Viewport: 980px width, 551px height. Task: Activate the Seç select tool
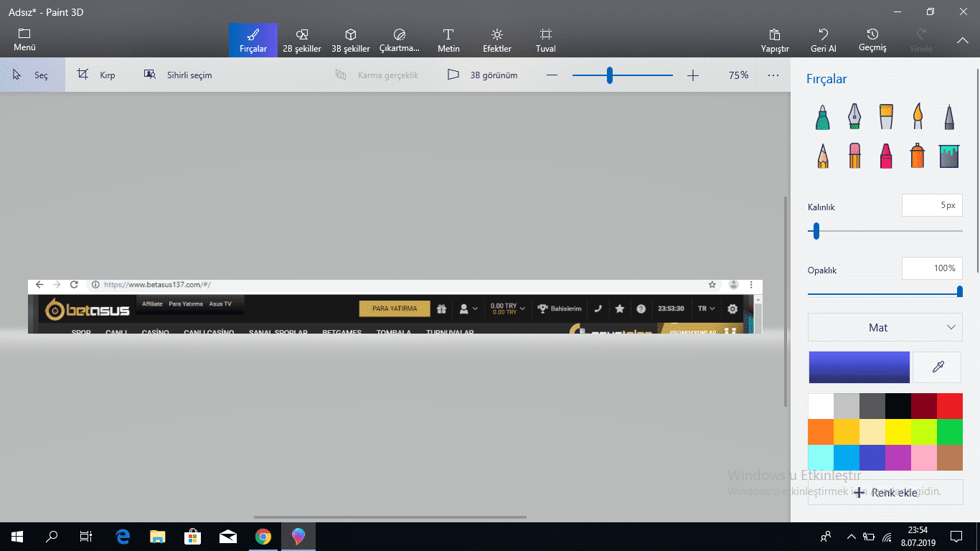32,75
